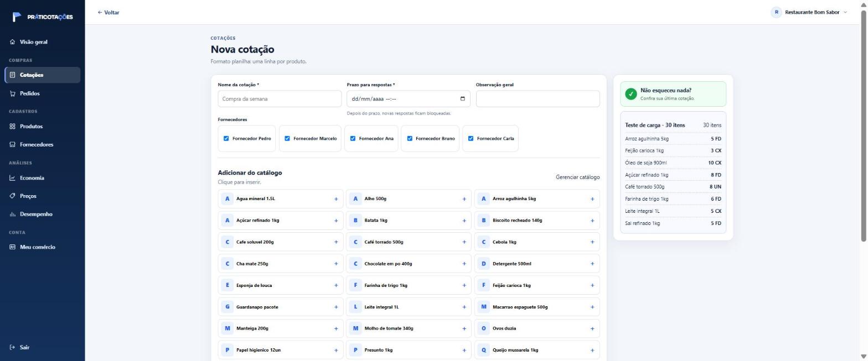This screenshot has height=361, width=868.
Task: Click the green checkmark reminder icon
Action: tap(631, 94)
